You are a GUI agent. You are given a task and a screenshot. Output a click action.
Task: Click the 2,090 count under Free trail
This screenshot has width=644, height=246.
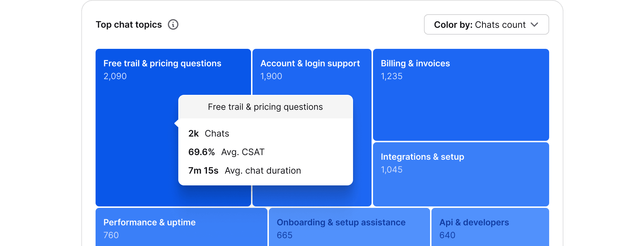click(x=115, y=76)
